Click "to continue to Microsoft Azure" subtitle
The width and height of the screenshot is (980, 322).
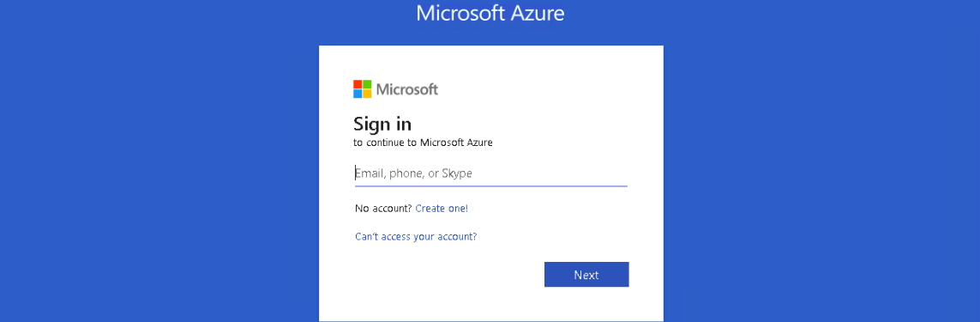point(424,143)
